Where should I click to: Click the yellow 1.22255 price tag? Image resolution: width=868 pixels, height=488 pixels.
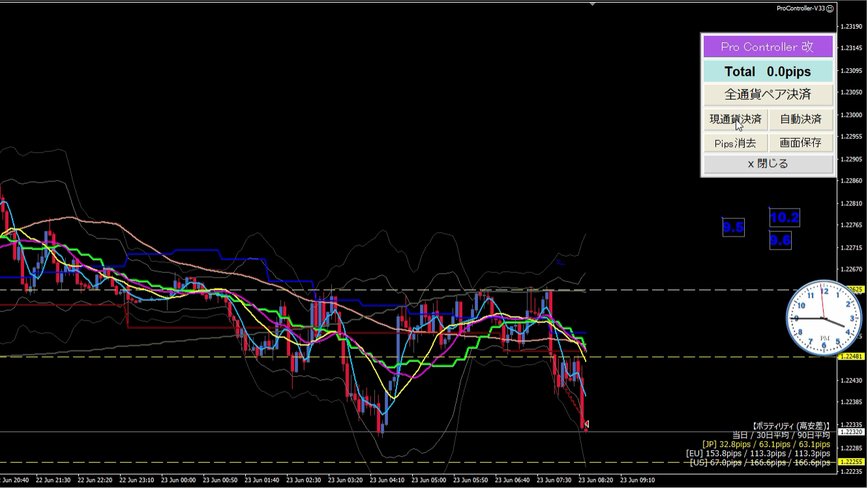tap(851, 461)
